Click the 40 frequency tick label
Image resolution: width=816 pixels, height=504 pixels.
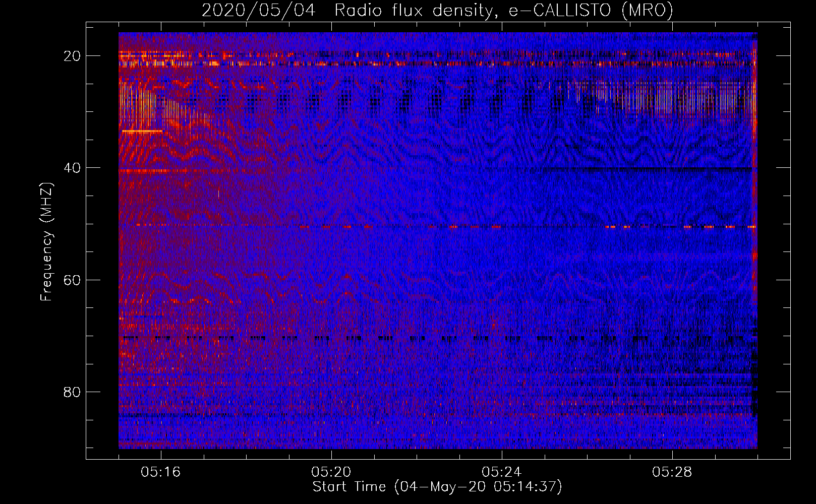(x=73, y=168)
